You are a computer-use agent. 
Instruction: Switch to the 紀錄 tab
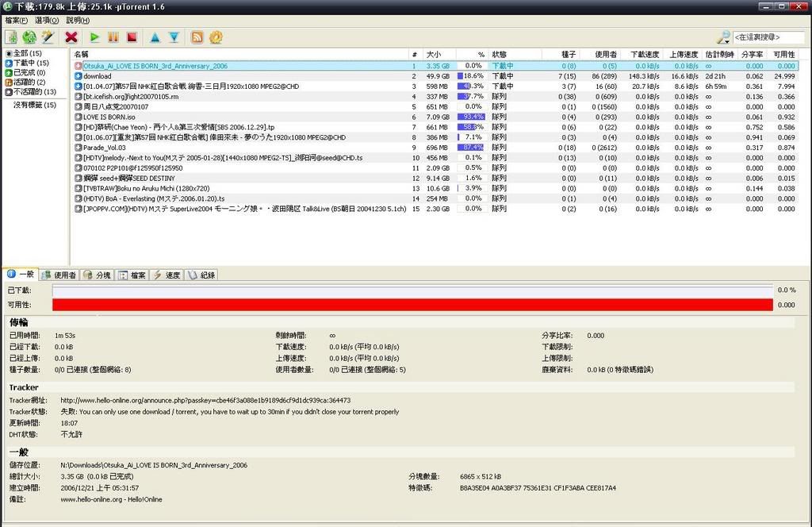click(201, 275)
